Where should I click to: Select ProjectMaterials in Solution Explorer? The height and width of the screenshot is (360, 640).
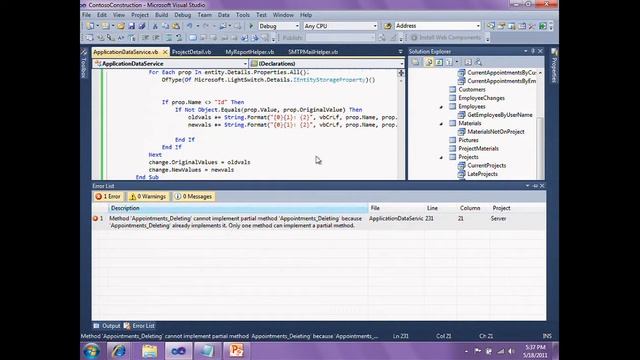(x=478, y=149)
